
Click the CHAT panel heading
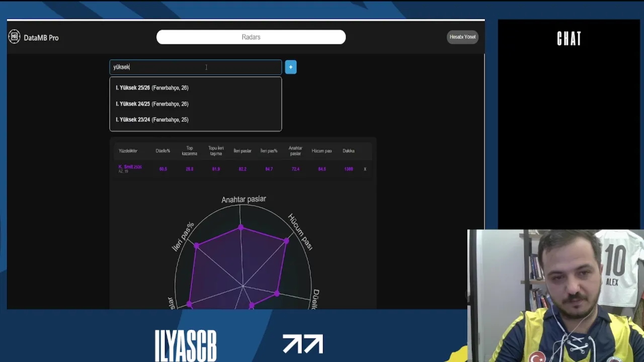(x=569, y=39)
